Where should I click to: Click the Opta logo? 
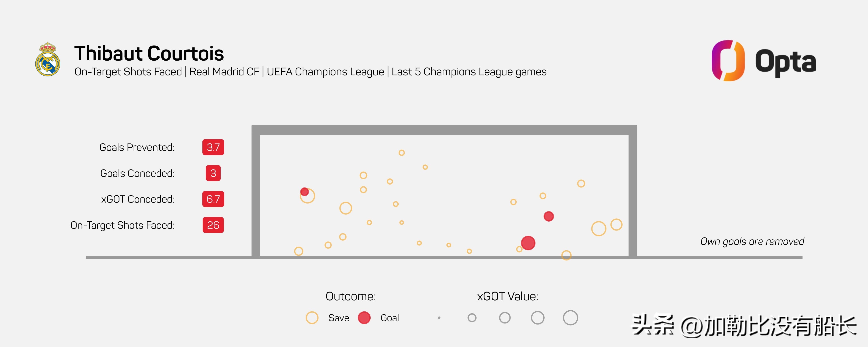point(763,61)
